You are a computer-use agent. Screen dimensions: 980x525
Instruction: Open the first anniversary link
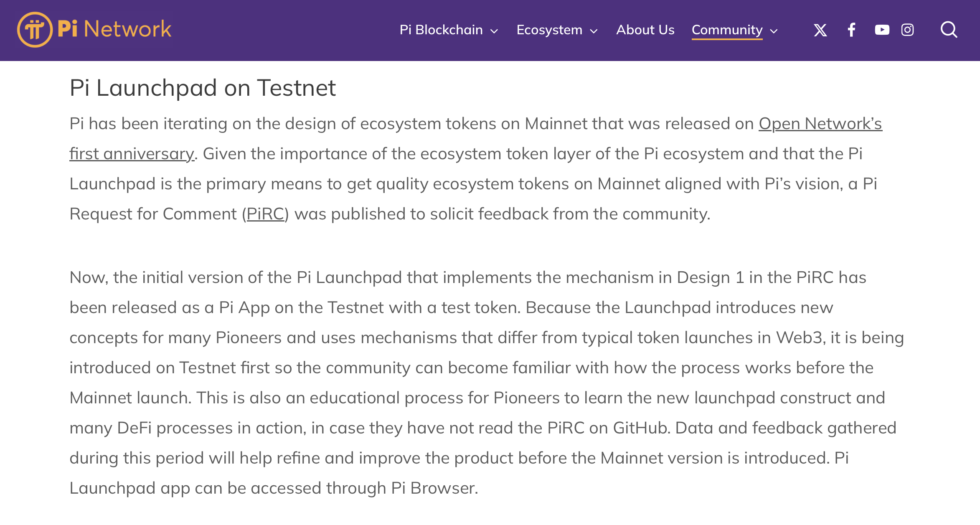coord(132,154)
